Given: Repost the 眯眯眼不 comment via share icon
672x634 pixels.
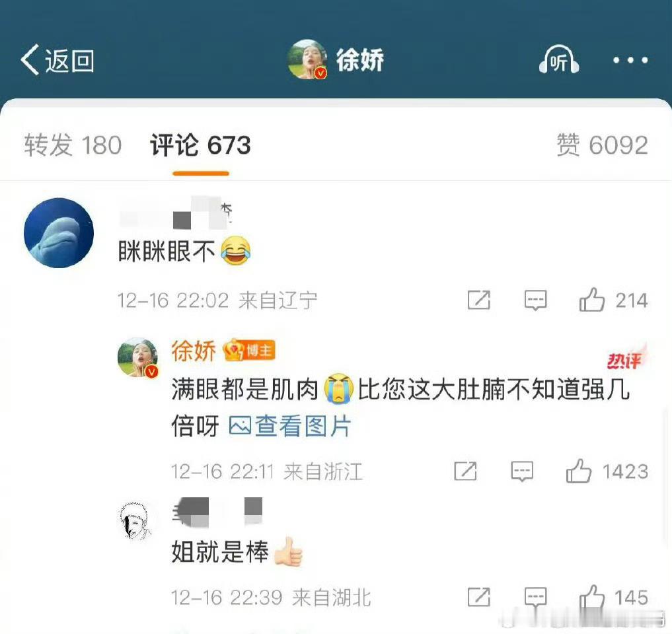Looking at the screenshot, I should (x=478, y=300).
